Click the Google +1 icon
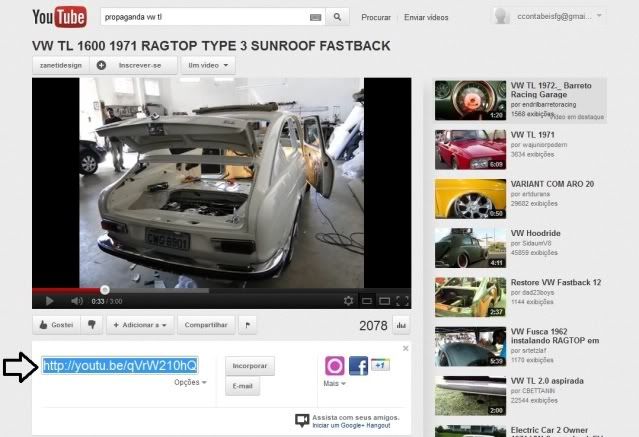Viewport: 639px width, 437px height. pos(380,364)
